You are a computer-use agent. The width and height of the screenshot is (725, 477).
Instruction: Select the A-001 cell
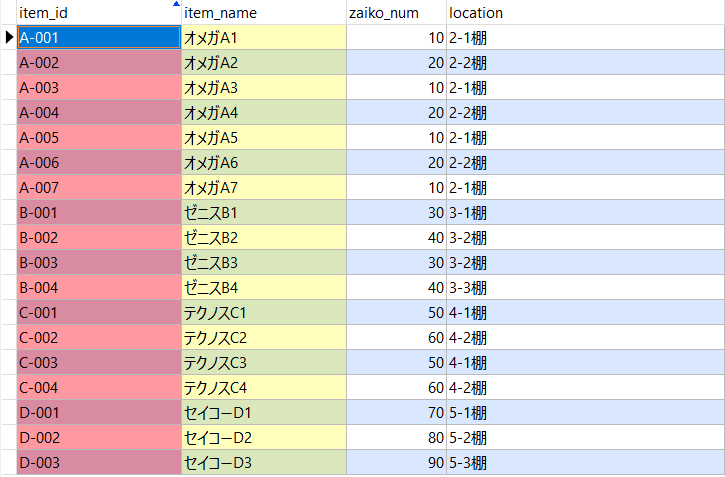pyautogui.click(x=99, y=37)
